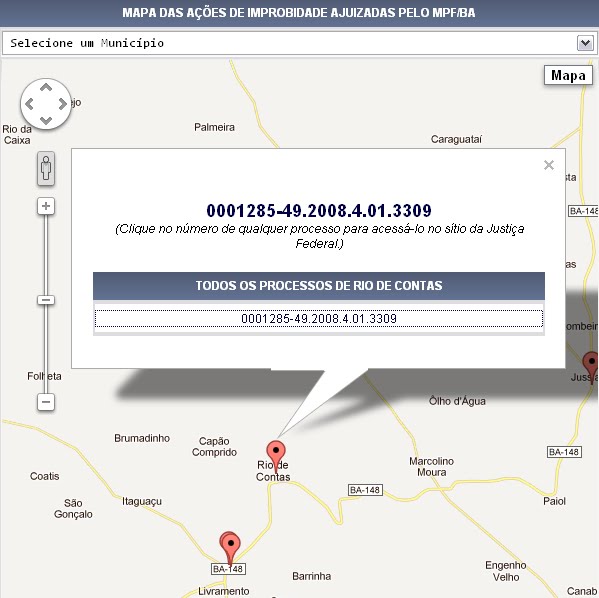
Task: Click the Capão Comprido place label
Action: [x=214, y=447]
